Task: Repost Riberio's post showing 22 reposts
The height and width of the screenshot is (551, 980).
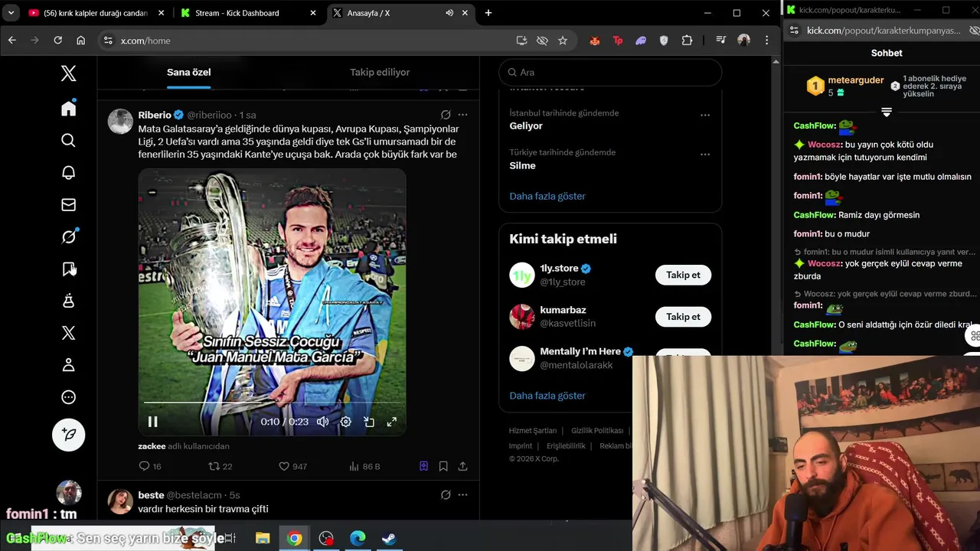Action: coord(220,466)
